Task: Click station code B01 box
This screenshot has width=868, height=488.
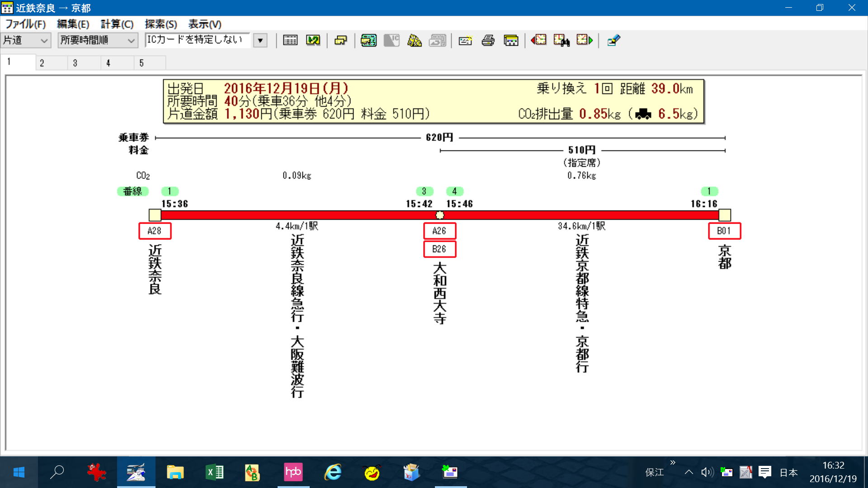Action: (x=724, y=231)
